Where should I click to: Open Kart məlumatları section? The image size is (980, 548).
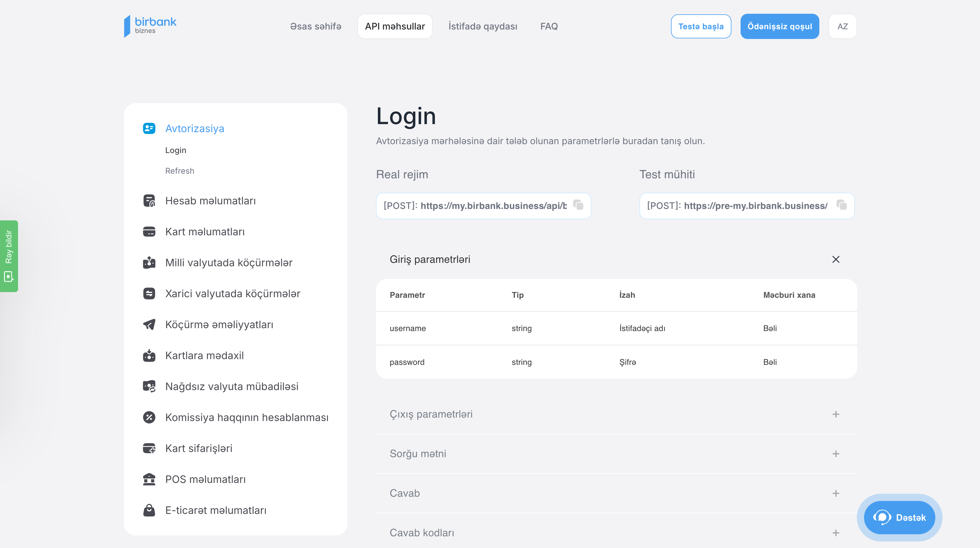click(205, 232)
